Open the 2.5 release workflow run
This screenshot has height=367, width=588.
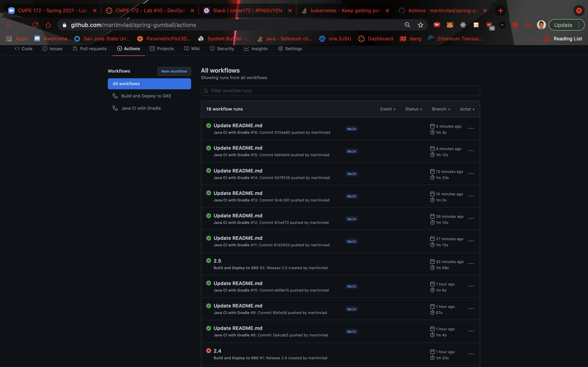[x=217, y=261]
